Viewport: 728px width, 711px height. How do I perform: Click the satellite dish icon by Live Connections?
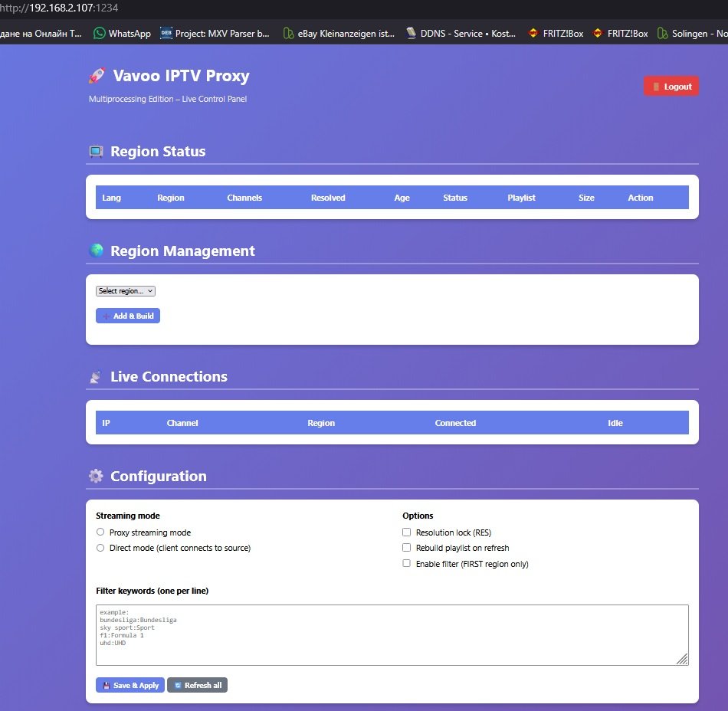click(x=95, y=377)
